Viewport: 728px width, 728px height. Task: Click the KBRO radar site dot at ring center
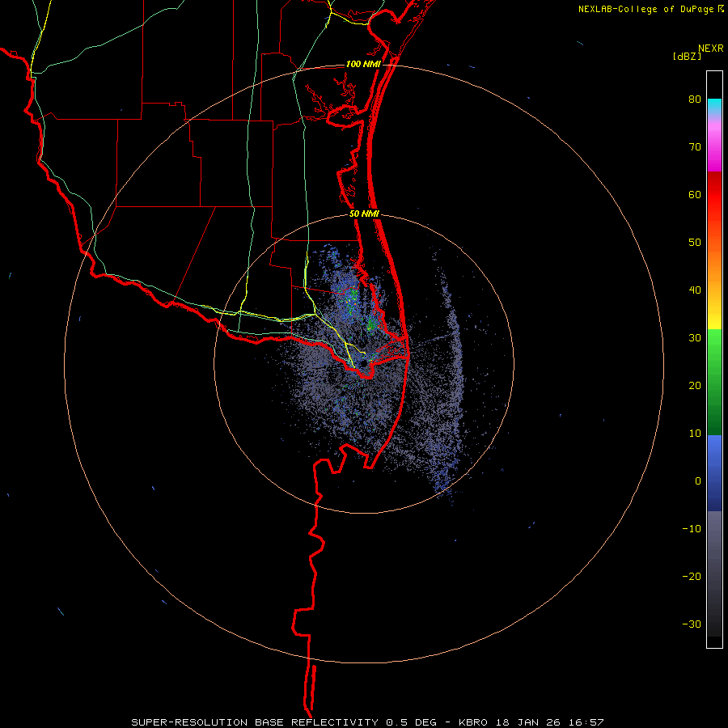(x=364, y=363)
